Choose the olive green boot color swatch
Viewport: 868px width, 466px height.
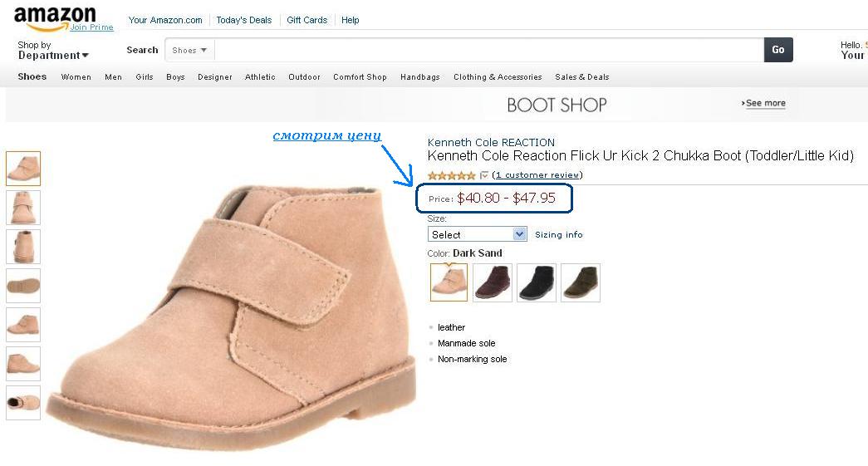pyautogui.click(x=580, y=282)
